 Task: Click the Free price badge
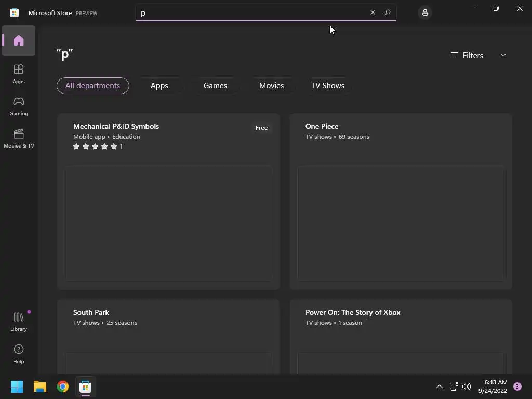[x=262, y=128]
